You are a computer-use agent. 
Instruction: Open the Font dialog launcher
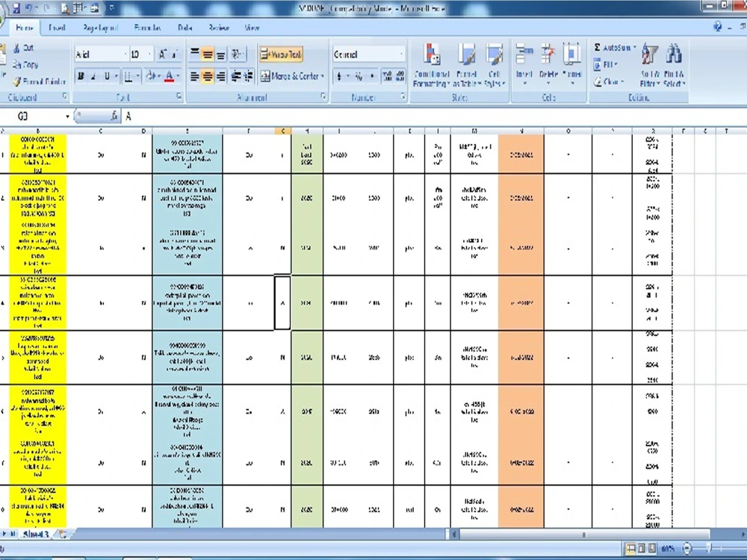[179, 96]
